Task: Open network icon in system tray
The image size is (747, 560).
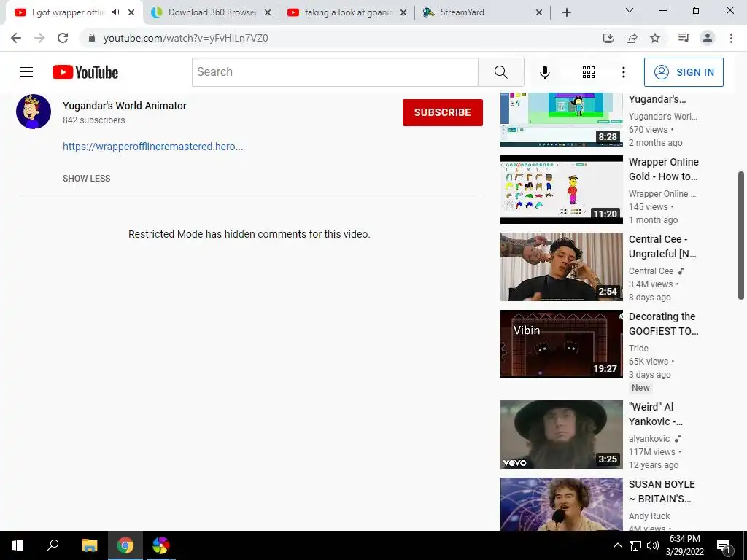Action: 635,545
